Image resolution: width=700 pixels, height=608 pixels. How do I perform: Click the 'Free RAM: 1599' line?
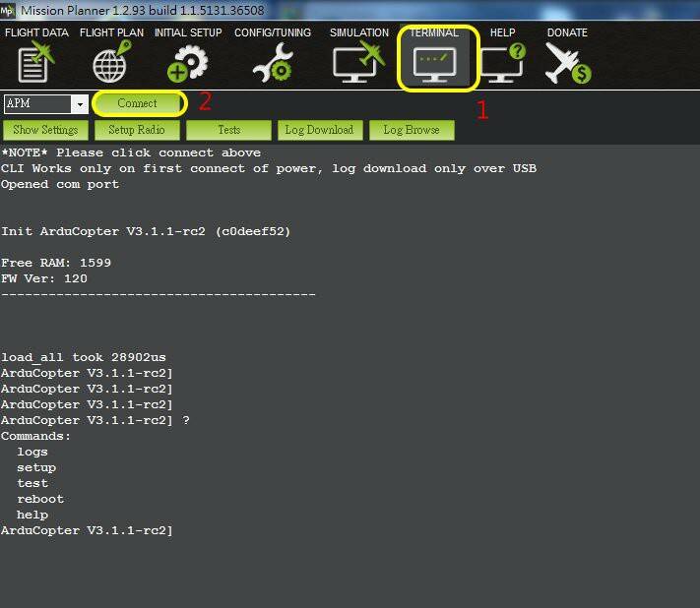(x=56, y=263)
